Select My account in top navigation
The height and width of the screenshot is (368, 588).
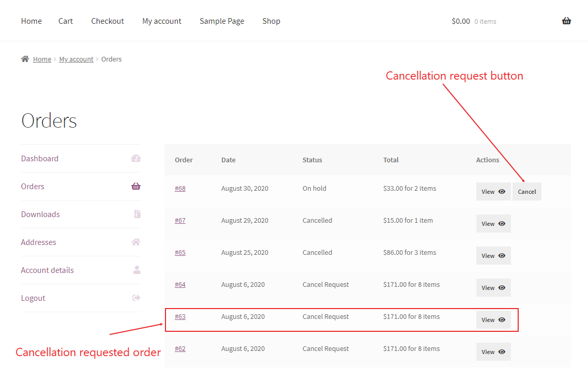162,21
